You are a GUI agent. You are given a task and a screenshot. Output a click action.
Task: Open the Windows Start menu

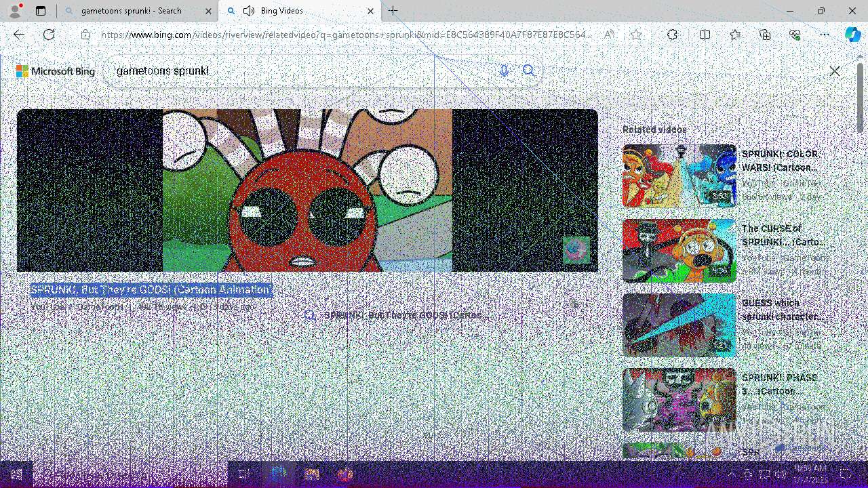16,474
